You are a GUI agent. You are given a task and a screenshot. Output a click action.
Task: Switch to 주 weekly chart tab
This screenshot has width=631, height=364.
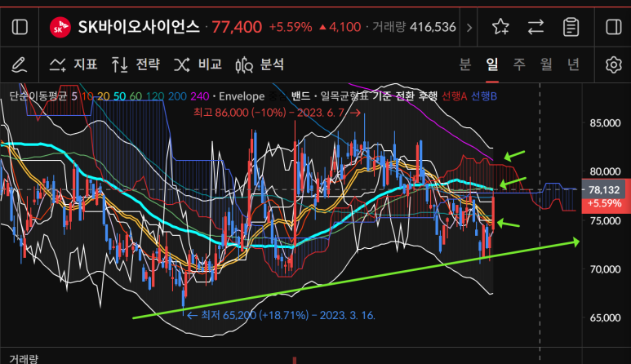point(519,64)
